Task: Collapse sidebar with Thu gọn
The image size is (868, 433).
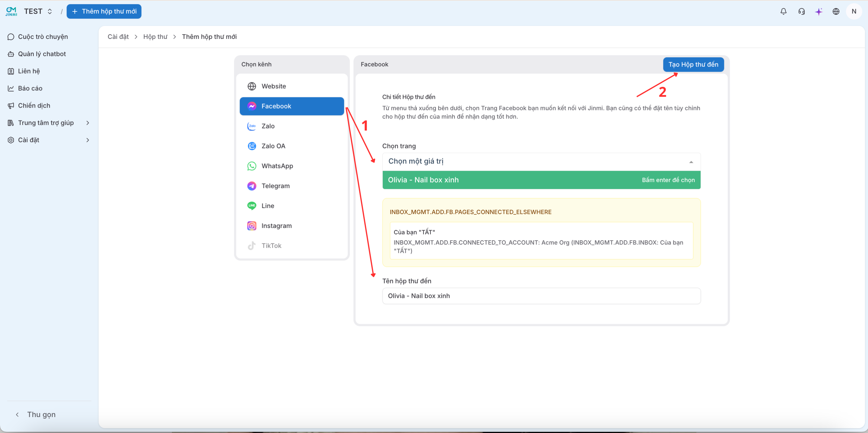Action: [x=35, y=414]
